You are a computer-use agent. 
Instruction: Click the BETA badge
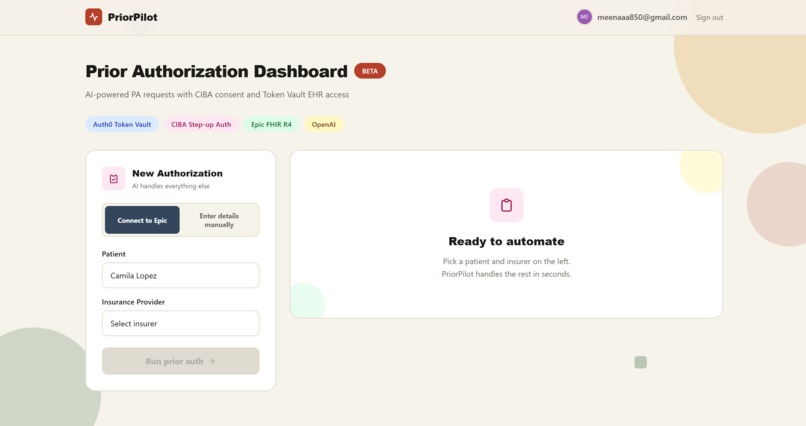(370, 71)
